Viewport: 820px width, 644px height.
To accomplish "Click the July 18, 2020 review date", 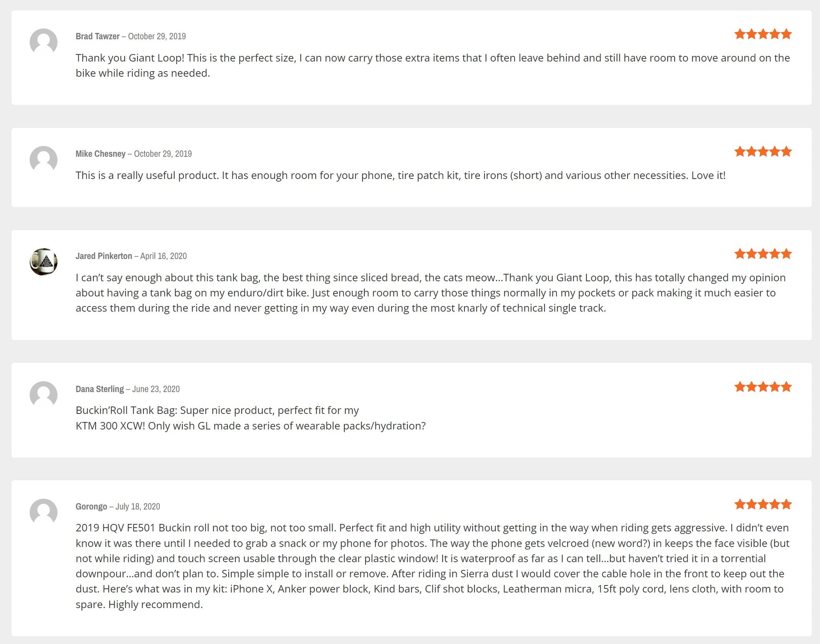I will [138, 507].
